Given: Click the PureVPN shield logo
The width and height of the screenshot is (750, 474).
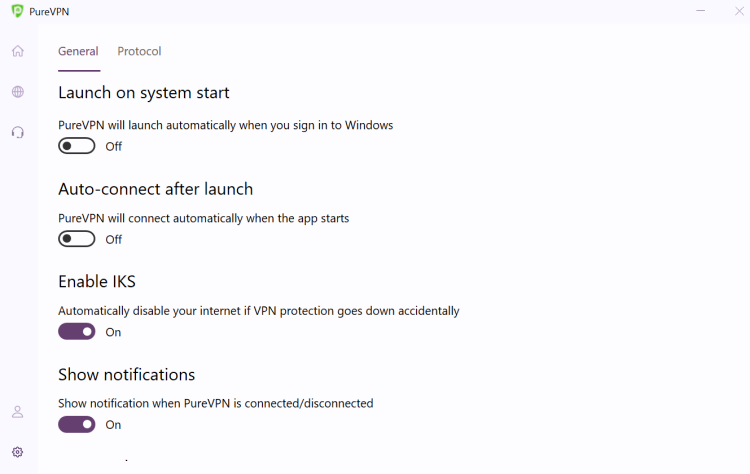Looking at the screenshot, I should (17, 11).
